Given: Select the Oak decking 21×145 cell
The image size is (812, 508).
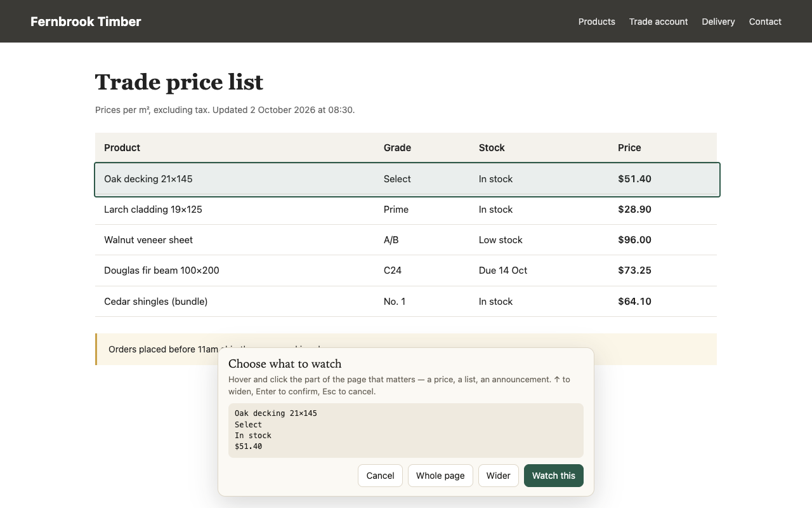Looking at the screenshot, I should [235, 179].
